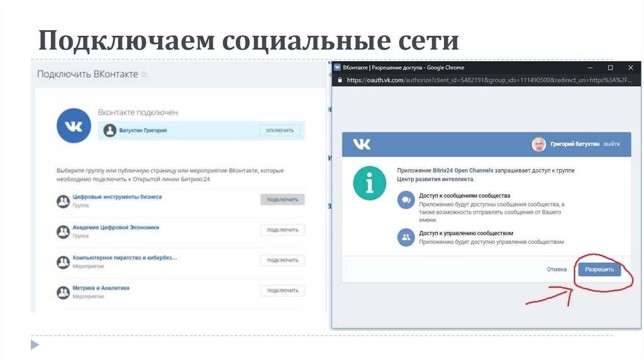Click the Доступ к управлению сообществом heading
Viewport: 644px width, 361px height.
tap(466, 233)
